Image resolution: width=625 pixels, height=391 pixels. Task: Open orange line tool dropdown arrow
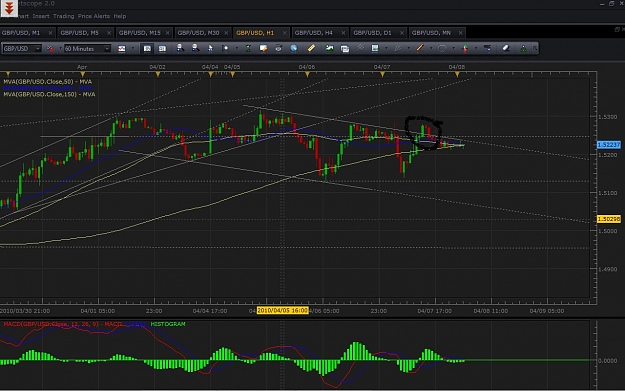[431, 48]
